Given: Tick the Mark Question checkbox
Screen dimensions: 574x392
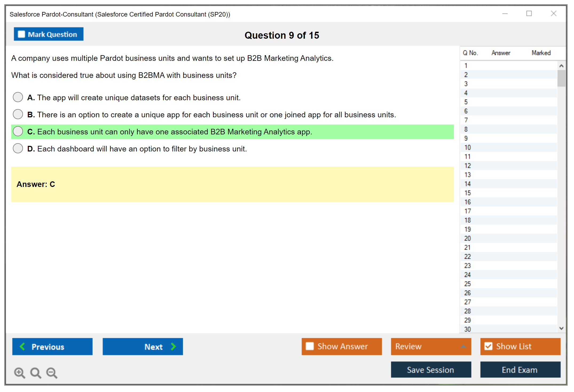Looking at the screenshot, I should (21, 34).
